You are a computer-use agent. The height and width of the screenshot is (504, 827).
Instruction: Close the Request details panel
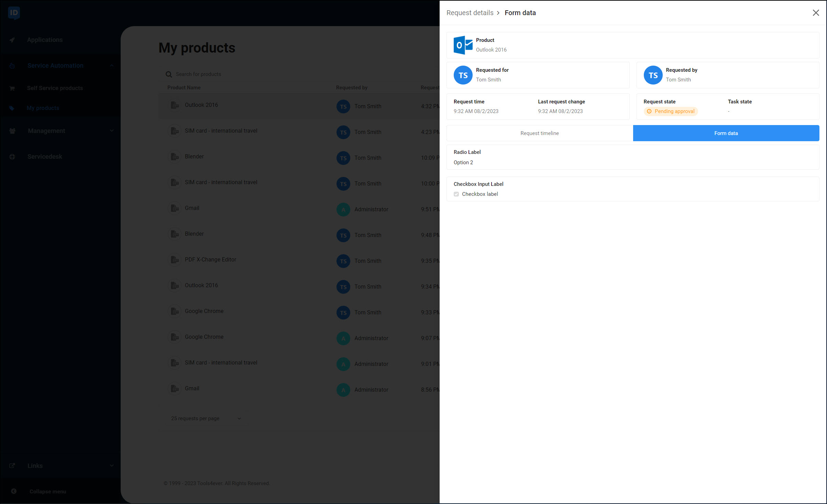click(816, 13)
